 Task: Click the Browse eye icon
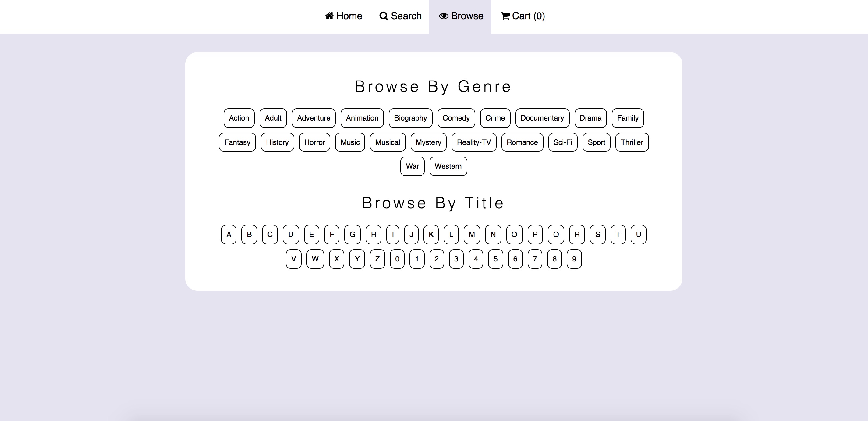pos(443,16)
